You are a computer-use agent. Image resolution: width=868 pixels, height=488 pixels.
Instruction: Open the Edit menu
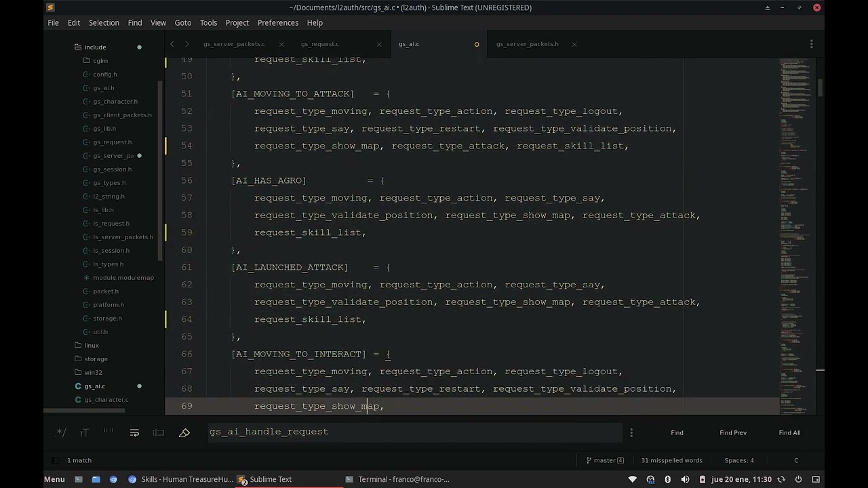[74, 22]
